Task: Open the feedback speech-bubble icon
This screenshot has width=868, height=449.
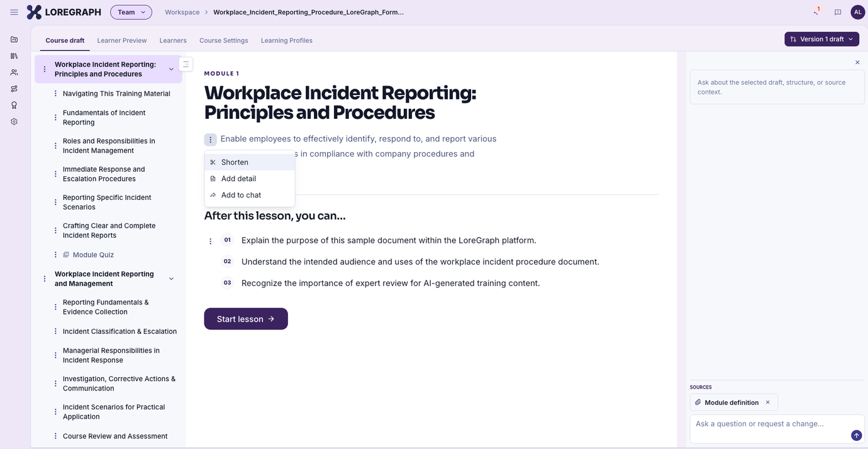Action: point(838,12)
